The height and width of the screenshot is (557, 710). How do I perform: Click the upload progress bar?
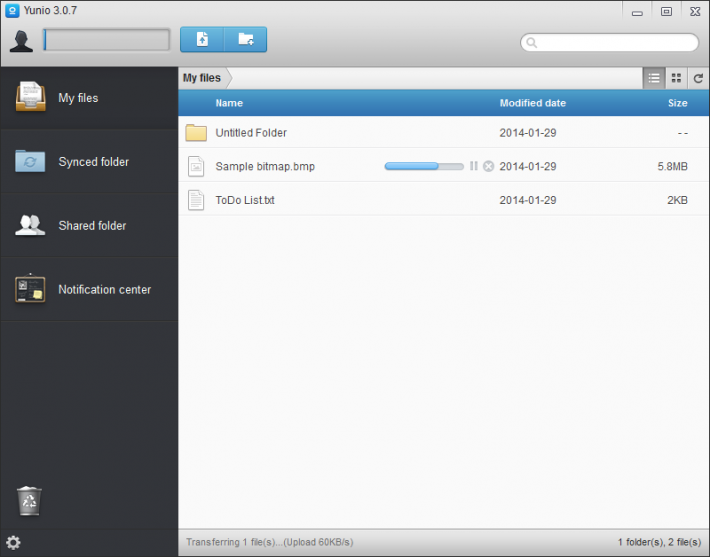pos(424,166)
